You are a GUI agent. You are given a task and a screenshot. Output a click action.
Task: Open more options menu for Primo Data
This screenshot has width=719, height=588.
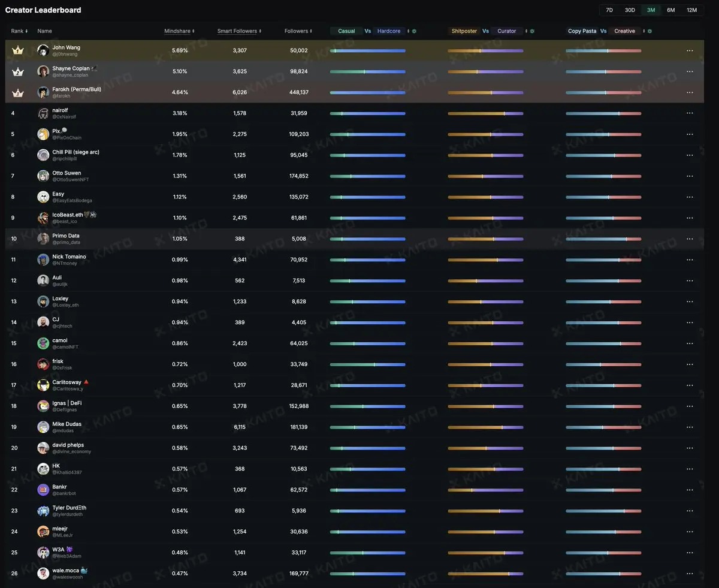point(690,239)
